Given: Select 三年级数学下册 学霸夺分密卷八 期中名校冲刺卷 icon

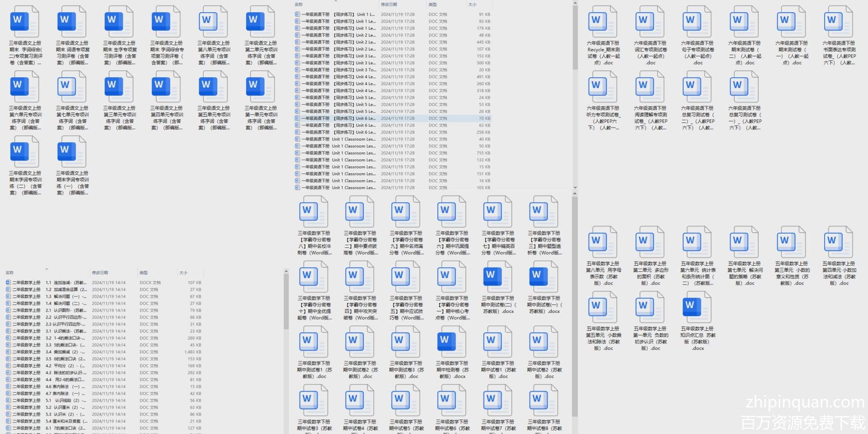Looking at the screenshot, I should (x=314, y=212).
